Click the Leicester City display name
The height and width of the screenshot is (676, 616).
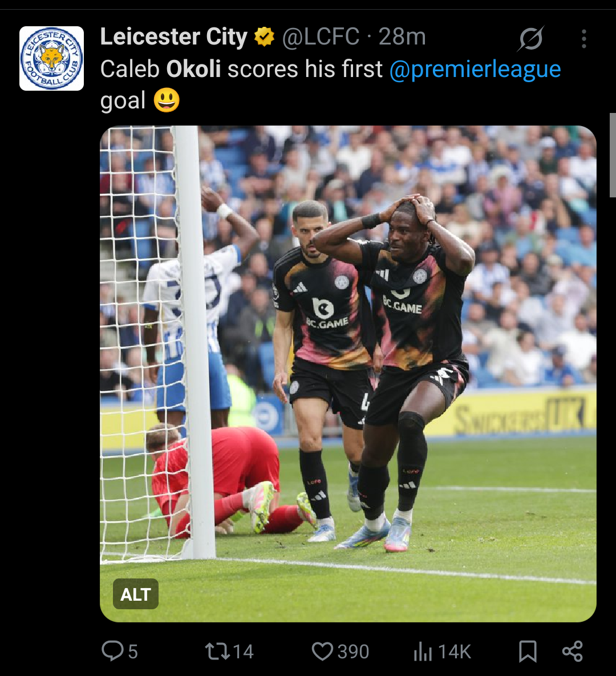pos(174,37)
